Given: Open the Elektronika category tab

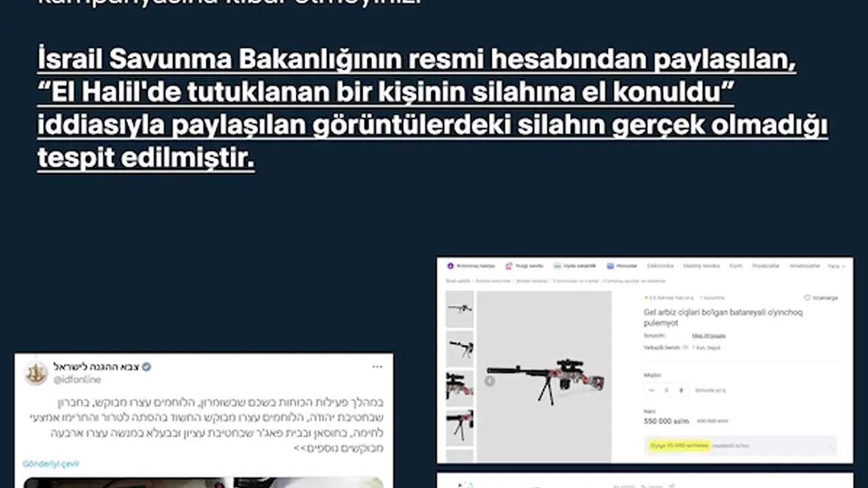Looking at the screenshot, I should pos(660,266).
